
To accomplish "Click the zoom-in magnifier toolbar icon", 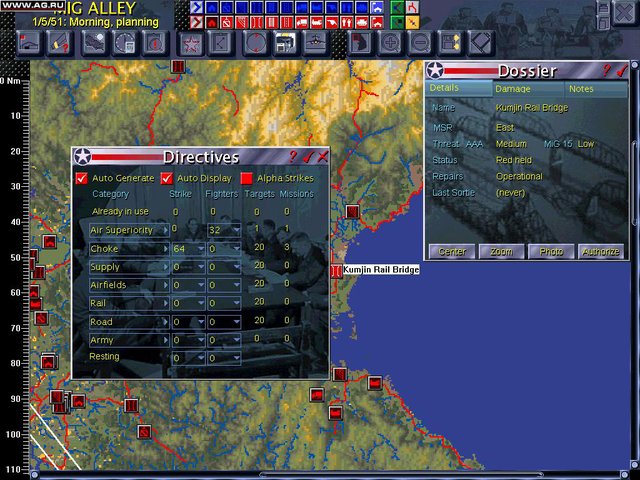I will pyautogui.click(x=390, y=43).
